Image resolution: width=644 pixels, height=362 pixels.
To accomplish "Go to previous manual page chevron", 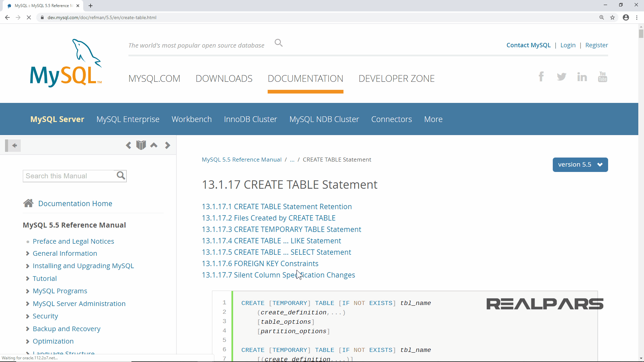I will (x=128, y=145).
